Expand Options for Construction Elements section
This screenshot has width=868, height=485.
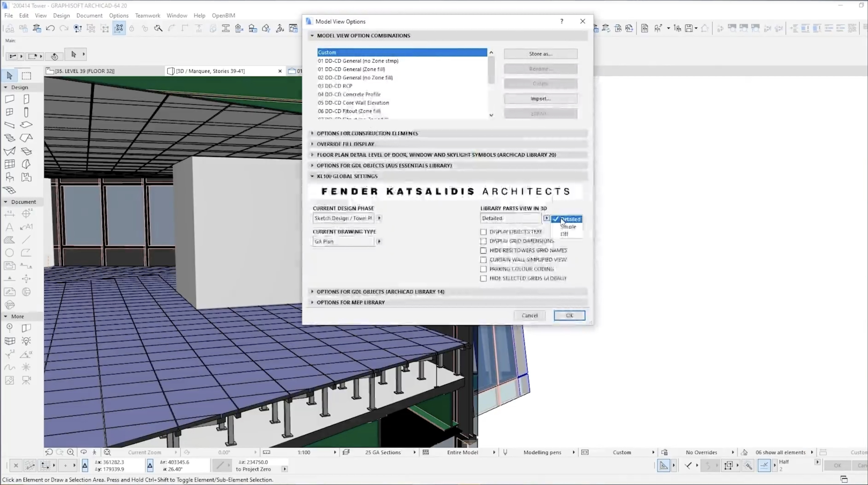point(312,133)
